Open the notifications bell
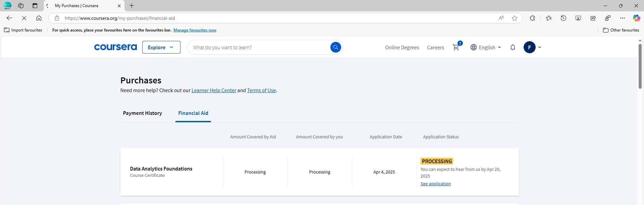This screenshot has height=205, width=644. point(513,47)
